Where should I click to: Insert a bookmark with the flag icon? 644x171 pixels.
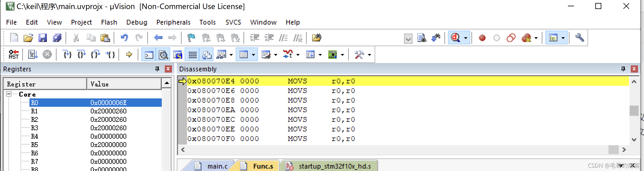point(191,38)
